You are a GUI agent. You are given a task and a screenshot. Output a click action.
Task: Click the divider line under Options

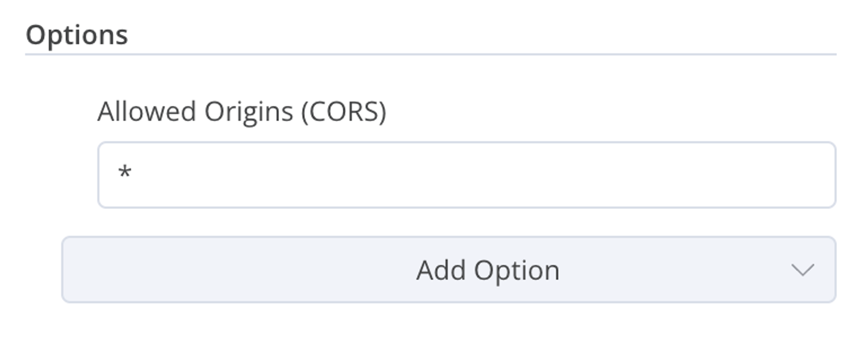click(x=431, y=55)
